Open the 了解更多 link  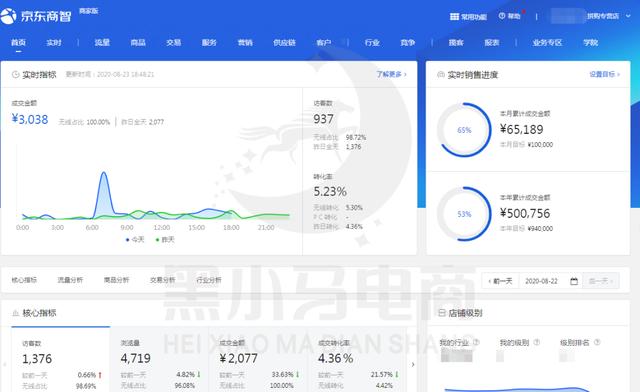click(x=391, y=74)
